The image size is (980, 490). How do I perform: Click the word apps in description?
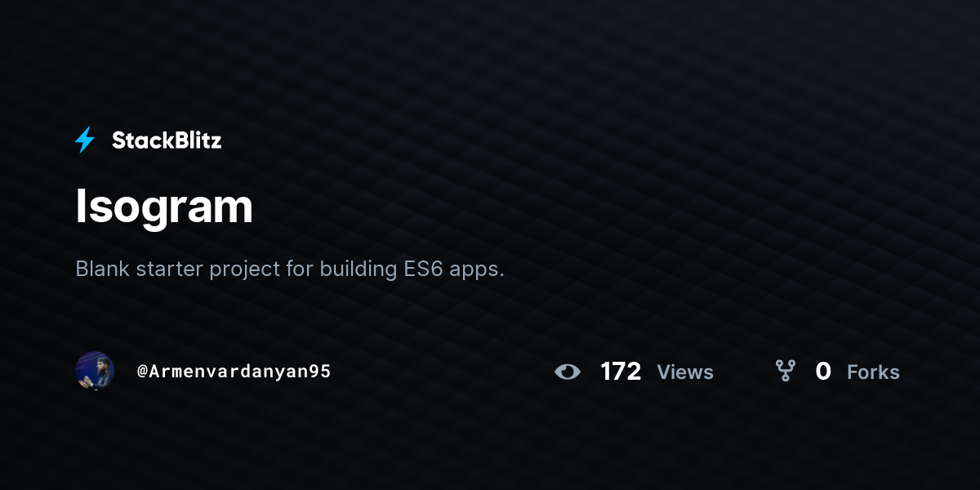click(477, 270)
